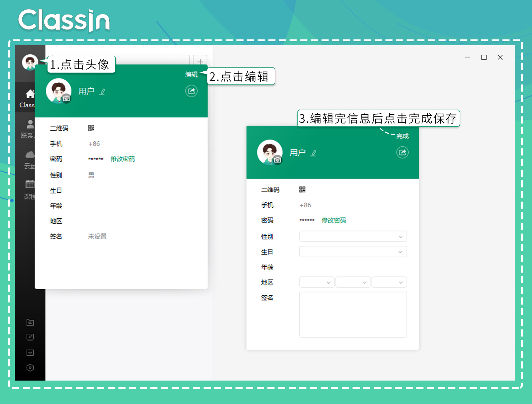This screenshot has height=404, width=532.
Task: Click the camera icon on the right card avatar
Action: (x=278, y=160)
